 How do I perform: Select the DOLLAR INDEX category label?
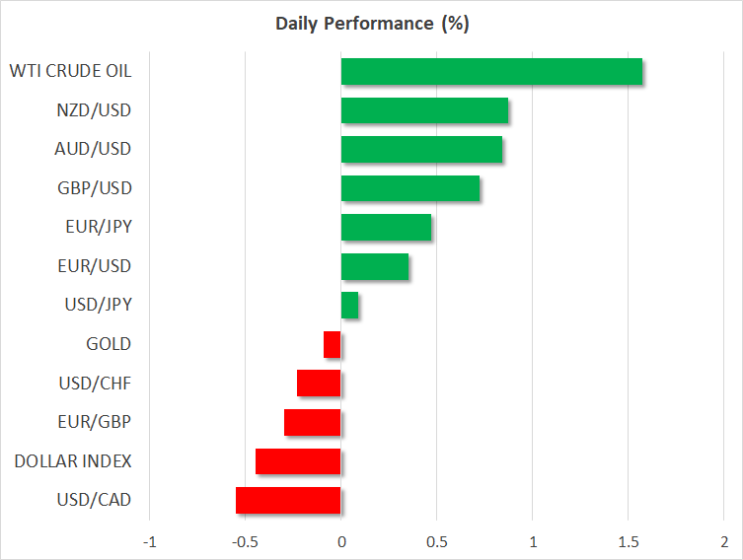tap(75, 461)
